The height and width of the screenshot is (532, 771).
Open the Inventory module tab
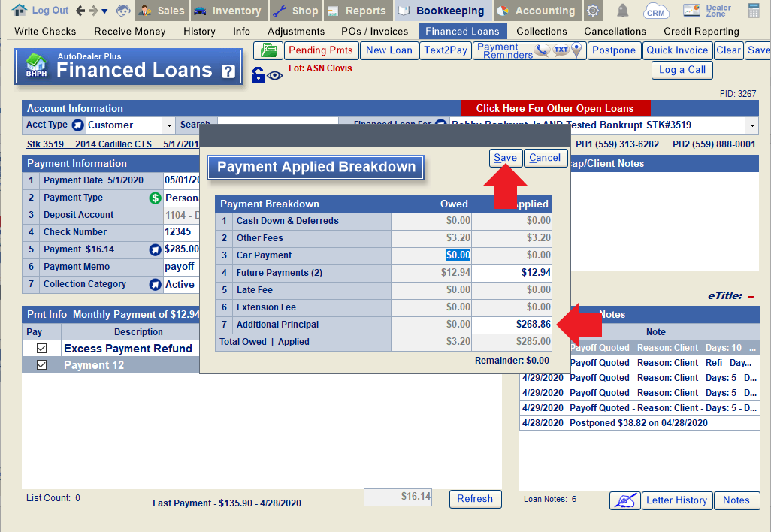point(228,11)
